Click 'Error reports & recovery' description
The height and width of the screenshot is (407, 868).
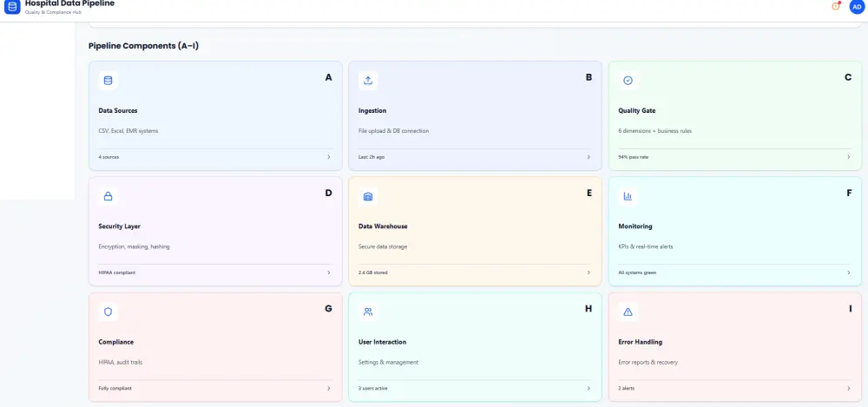tap(648, 363)
